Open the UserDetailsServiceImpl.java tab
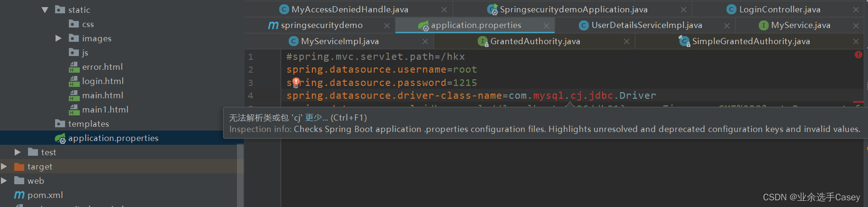Screen dimensions: 868x207 click(x=646, y=25)
